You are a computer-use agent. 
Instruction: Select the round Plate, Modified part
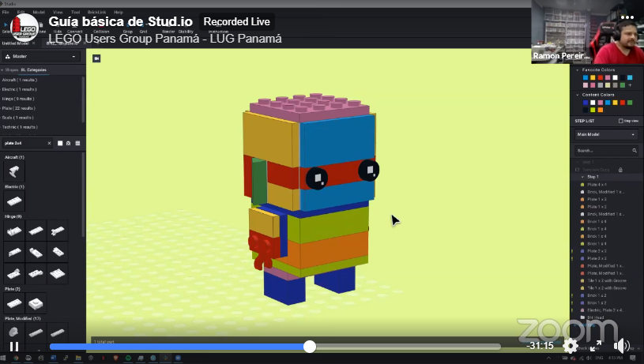(x=14, y=332)
